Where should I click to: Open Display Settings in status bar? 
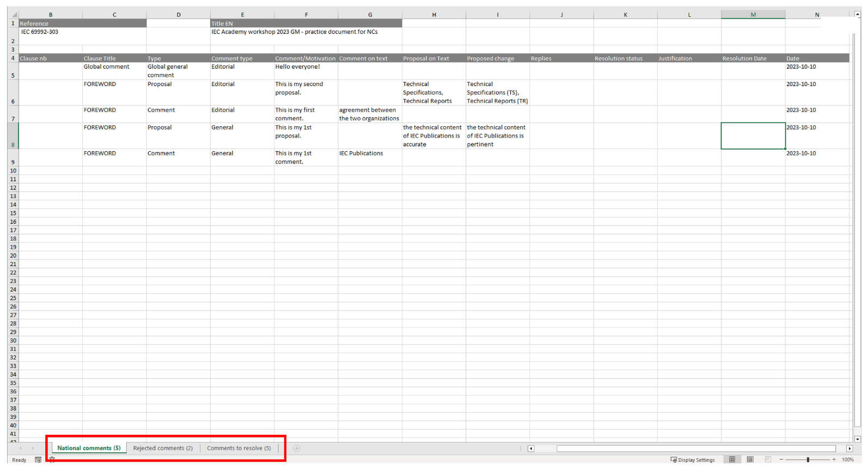(x=693, y=460)
